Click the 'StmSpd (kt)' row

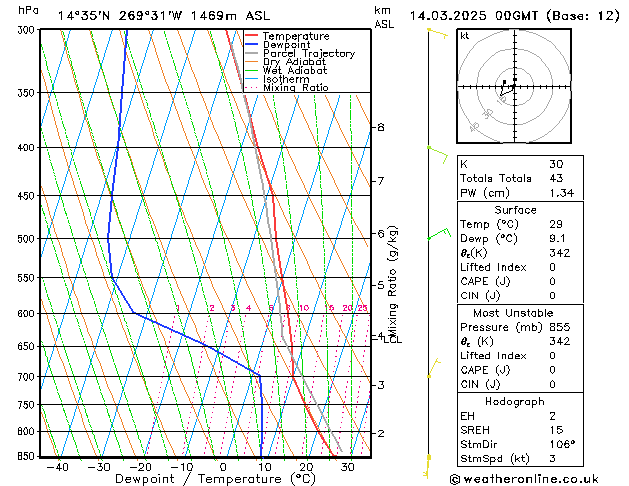520,458
